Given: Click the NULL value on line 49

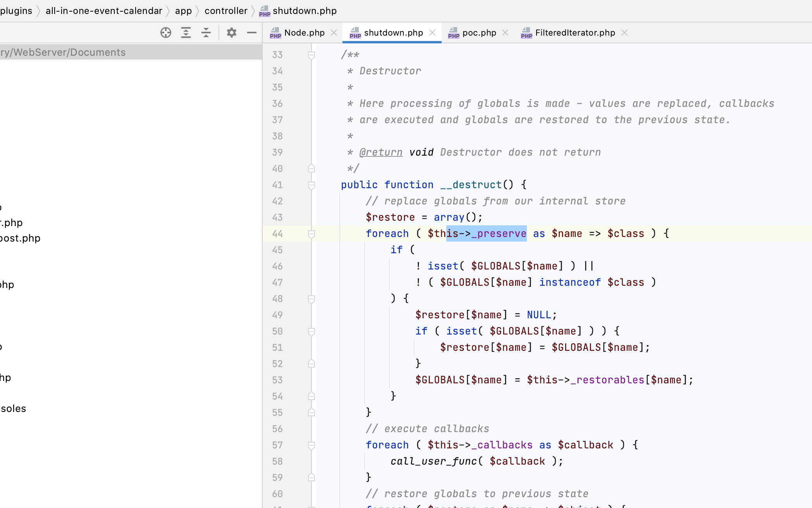Looking at the screenshot, I should (x=539, y=315).
